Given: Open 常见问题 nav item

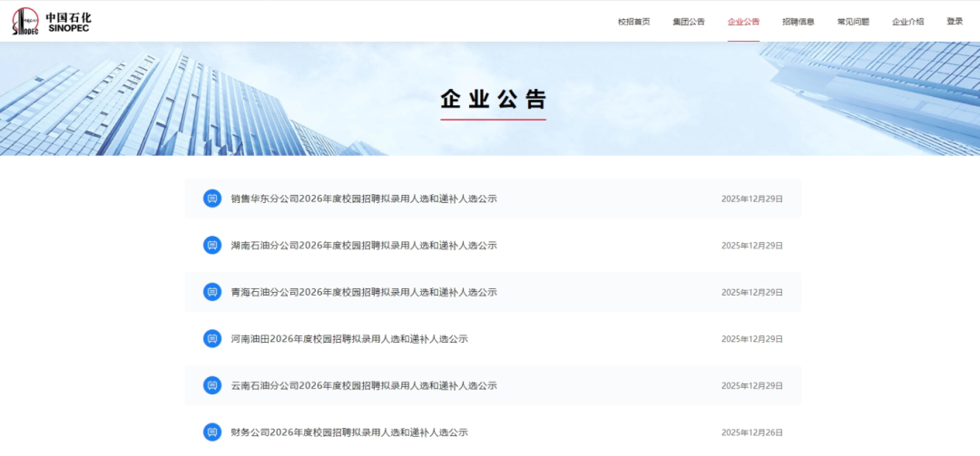Looking at the screenshot, I should click(x=853, y=21).
